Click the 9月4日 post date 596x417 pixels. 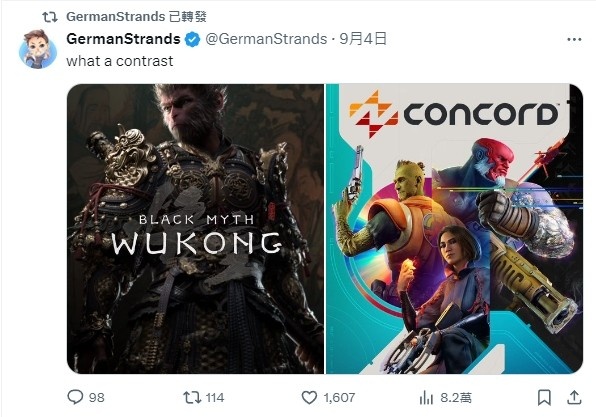click(x=363, y=39)
